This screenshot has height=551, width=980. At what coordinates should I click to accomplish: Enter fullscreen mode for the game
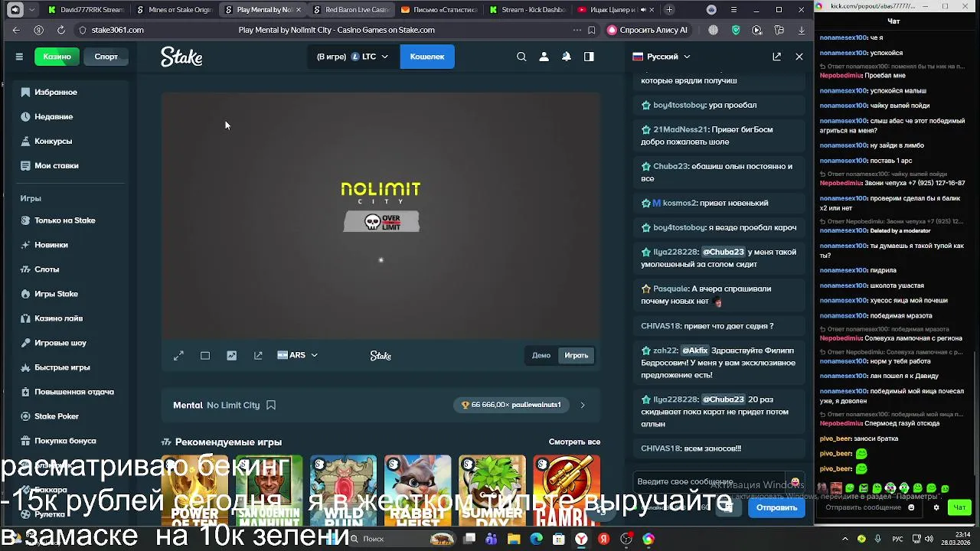[x=178, y=355]
